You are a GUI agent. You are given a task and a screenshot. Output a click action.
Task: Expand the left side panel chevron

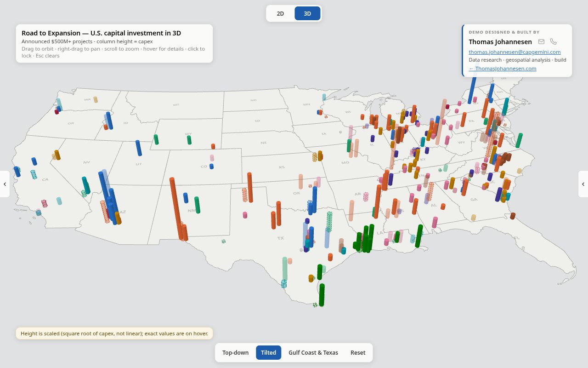pos(5,184)
